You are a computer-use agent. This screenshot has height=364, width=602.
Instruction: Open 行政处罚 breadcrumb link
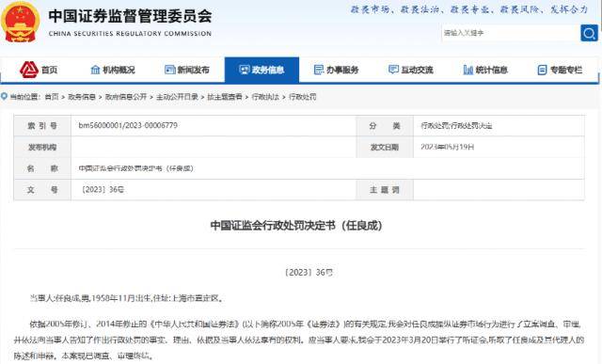(303, 97)
